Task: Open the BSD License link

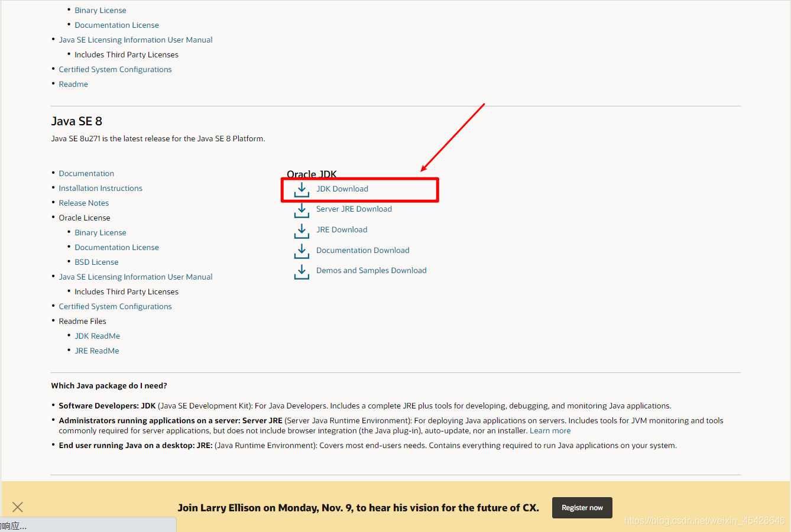Action: (x=96, y=262)
